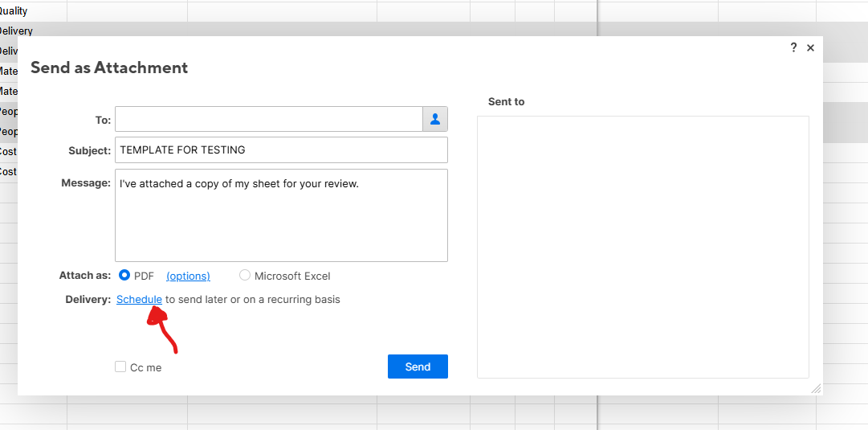Click the Attach as: label

point(85,276)
